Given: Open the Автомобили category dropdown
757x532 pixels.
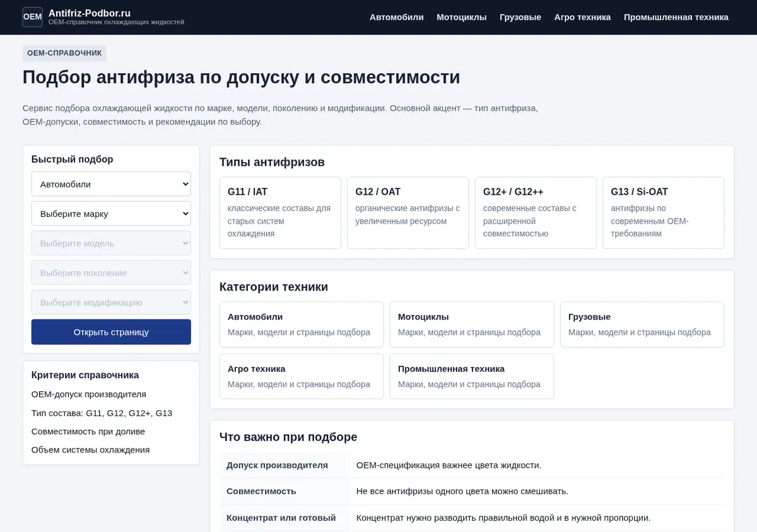Looking at the screenshot, I should coord(111,184).
